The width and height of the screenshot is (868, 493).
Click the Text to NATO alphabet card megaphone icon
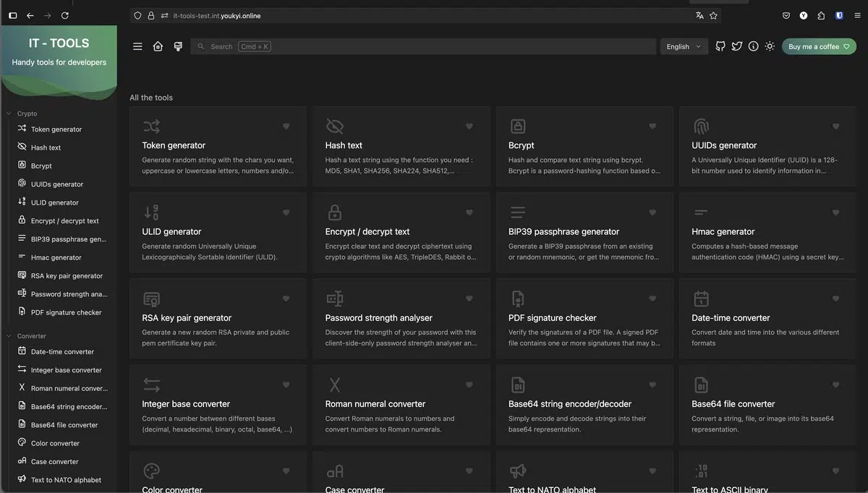click(x=518, y=471)
